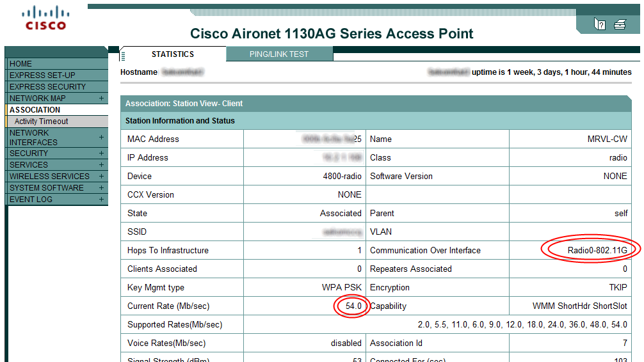Viewport: 644px width, 362px height.
Task: Expand the SERVICES plus sign
Action: coord(101,165)
